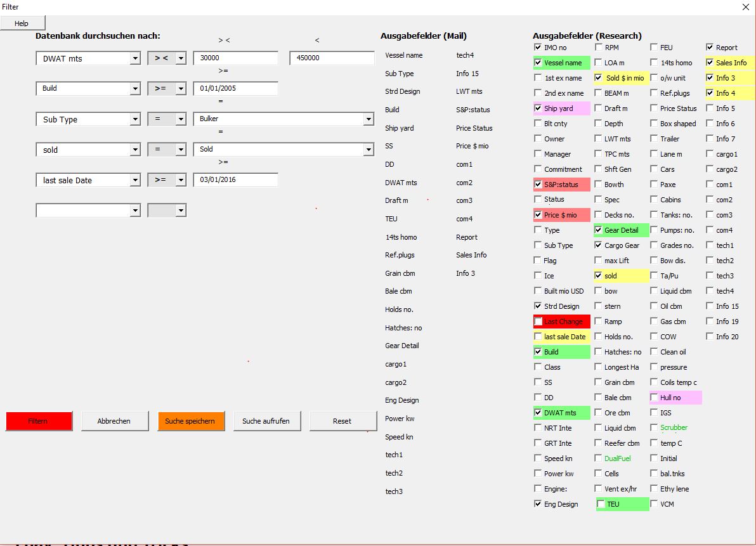
Task: Close the Filter dialog window
Action: coord(745,7)
